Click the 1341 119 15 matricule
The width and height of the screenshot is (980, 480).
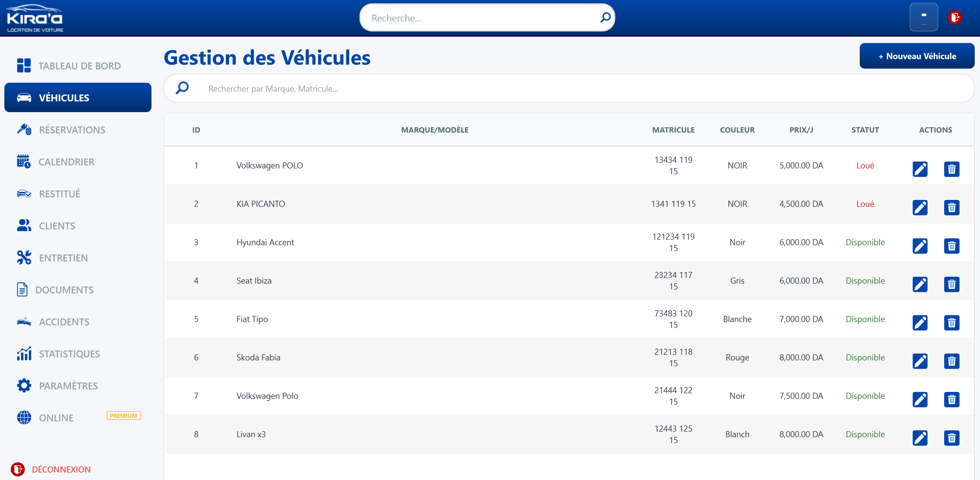[673, 204]
